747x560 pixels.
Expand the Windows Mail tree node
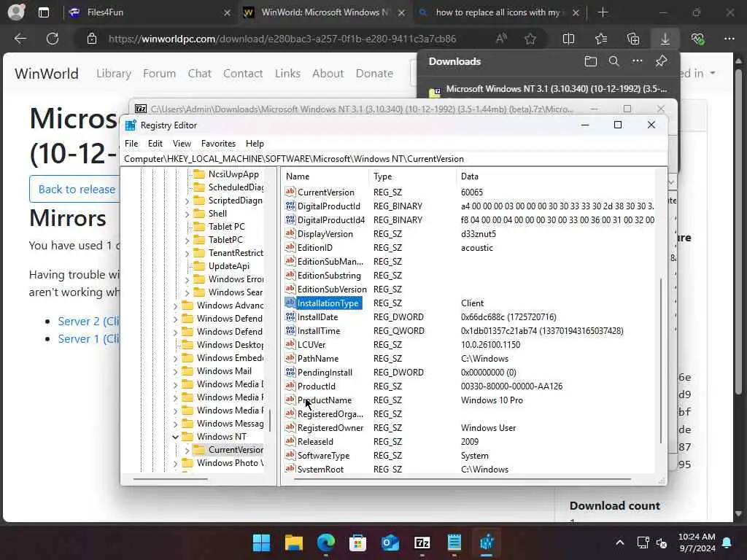(x=175, y=371)
